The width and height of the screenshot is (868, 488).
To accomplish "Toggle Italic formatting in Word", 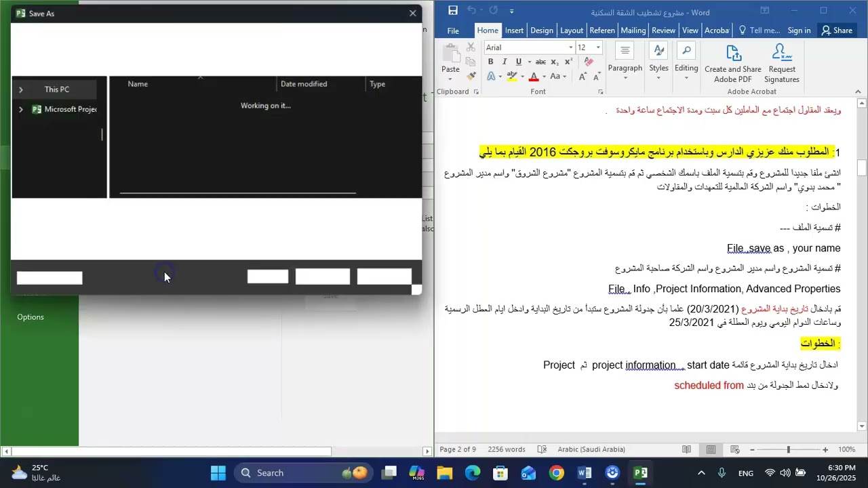I will [505, 62].
